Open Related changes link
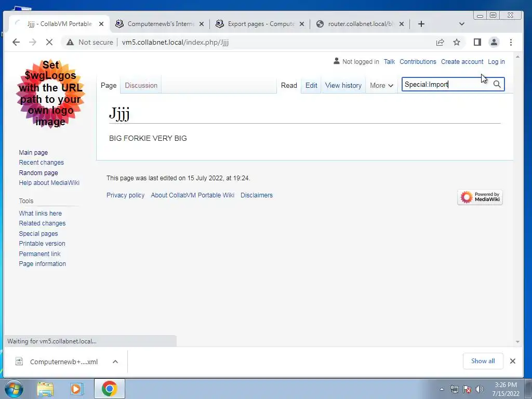Viewport: 532px width, 399px height. [x=42, y=223]
